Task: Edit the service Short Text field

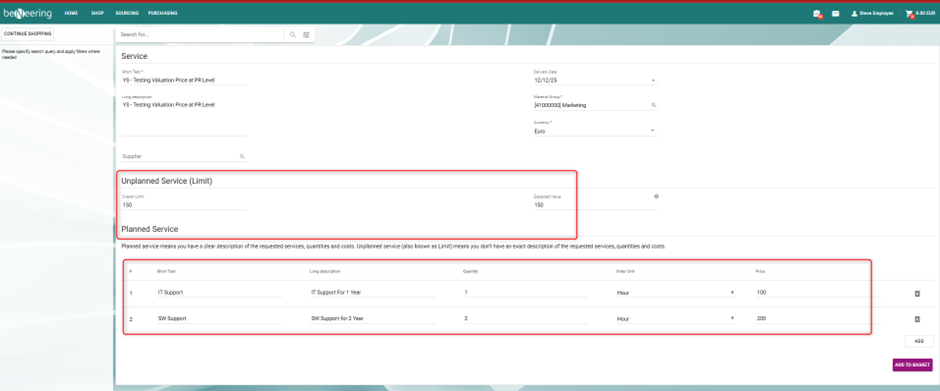Action: (x=184, y=80)
